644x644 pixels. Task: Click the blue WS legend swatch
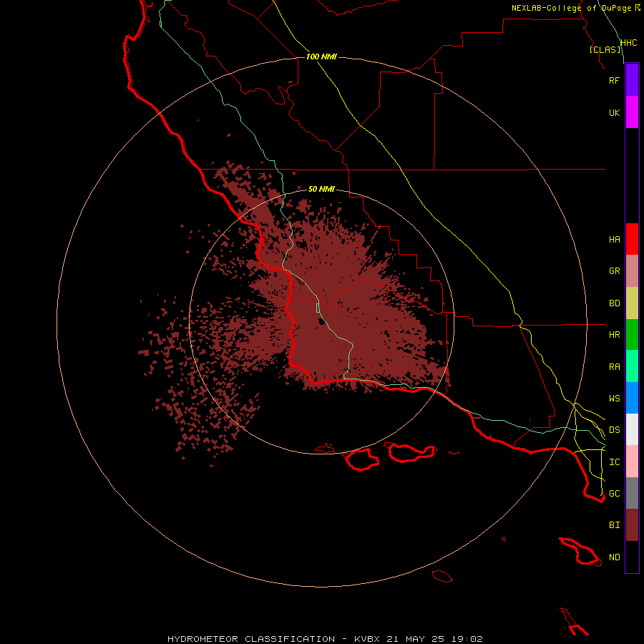tap(632, 398)
